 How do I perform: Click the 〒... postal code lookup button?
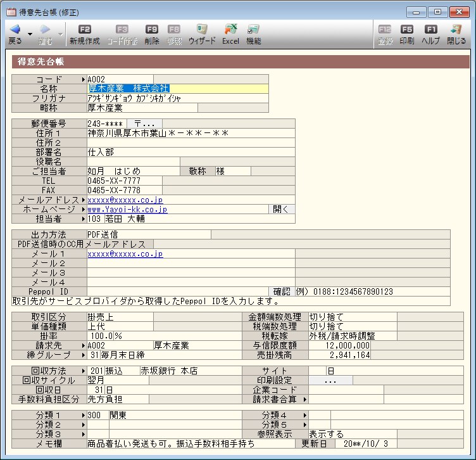(x=145, y=124)
